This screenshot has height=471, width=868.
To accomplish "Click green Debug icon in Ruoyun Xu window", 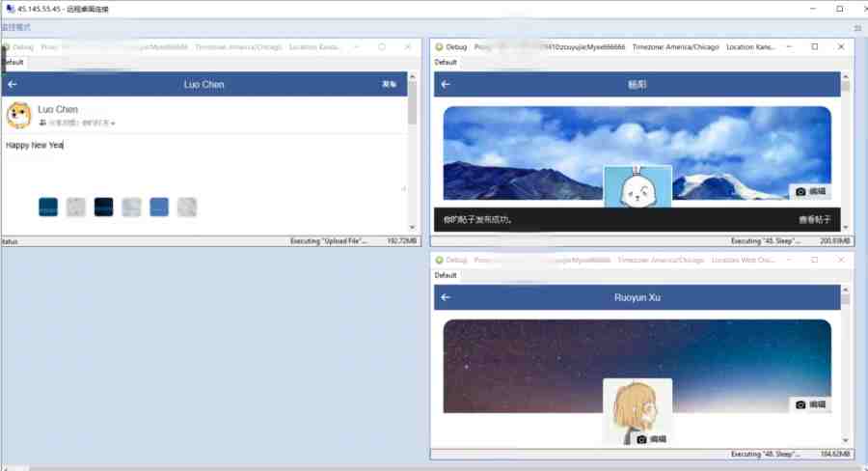I will [x=439, y=260].
